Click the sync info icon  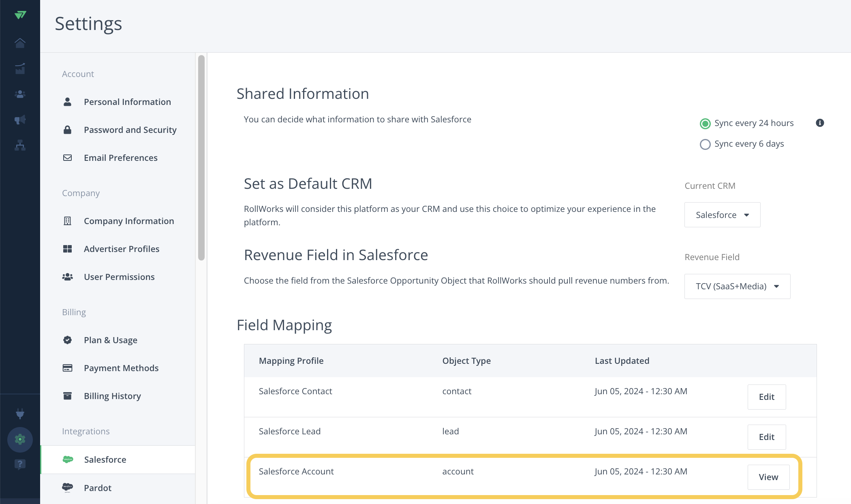point(820,123)
